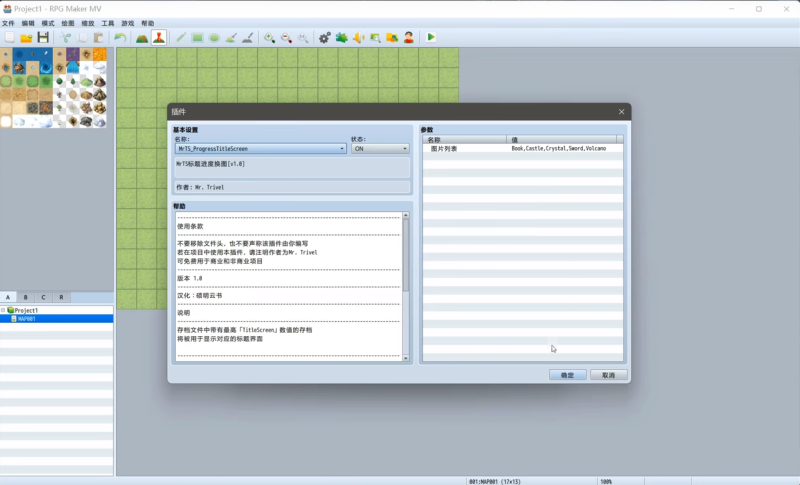Click the Undo arrow icon
The height and width of the screenshot is (485, 800).
click(x=120, y=37)
